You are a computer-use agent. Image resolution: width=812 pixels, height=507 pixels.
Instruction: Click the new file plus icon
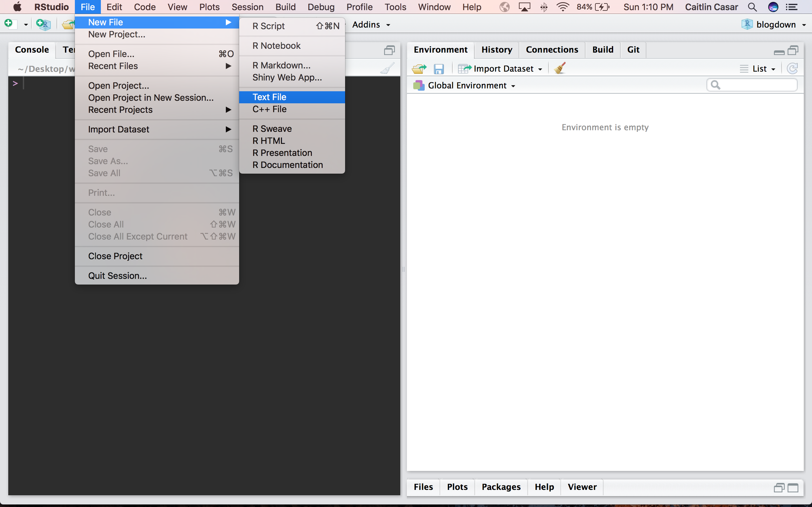click(x=9, y=24)
